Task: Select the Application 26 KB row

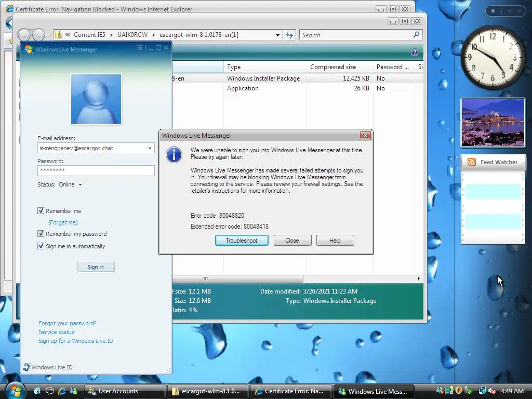Action: (298, 88)
